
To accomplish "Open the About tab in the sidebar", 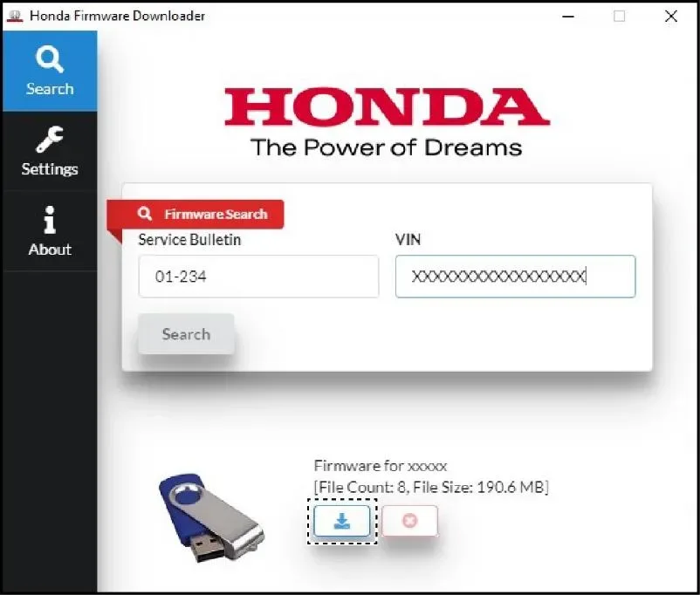I will (50, 231).
